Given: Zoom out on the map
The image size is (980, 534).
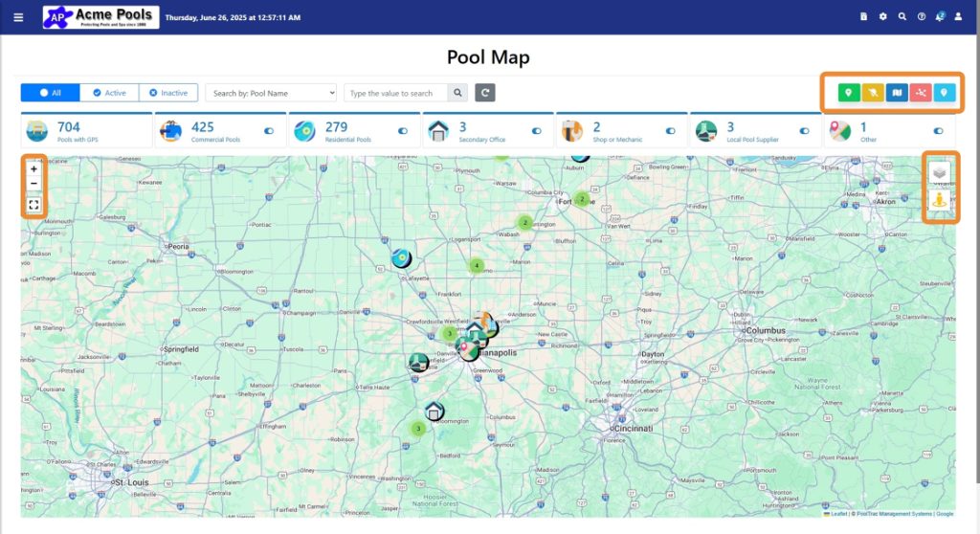Looking at the screenshot, I should [x=33, y=183].
